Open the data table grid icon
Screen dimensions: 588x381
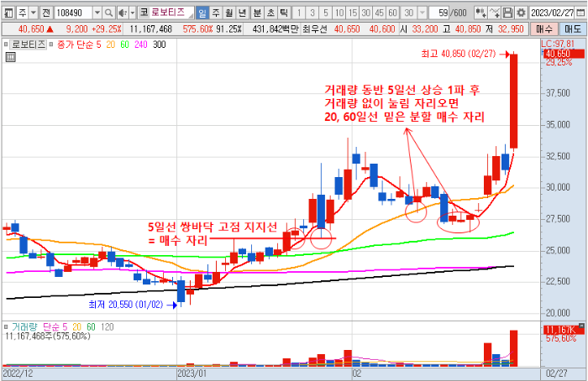[10, 57]
